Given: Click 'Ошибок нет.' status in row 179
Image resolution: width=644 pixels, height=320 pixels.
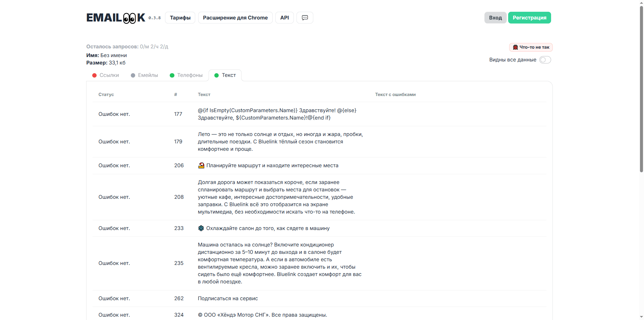Looking at the screenshot, I should coord(114,142).
